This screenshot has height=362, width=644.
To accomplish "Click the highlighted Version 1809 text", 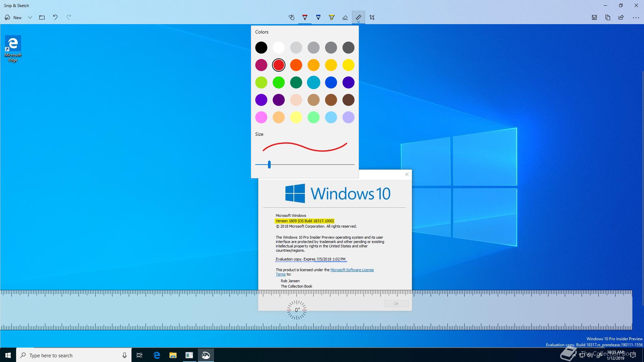I will coord(305,221).
